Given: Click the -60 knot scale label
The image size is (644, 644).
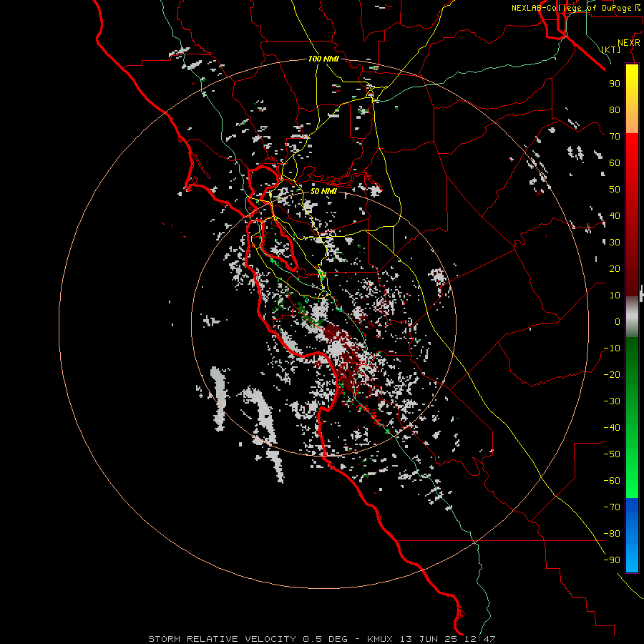Looking at the screenshot, I should pos(612,481).
